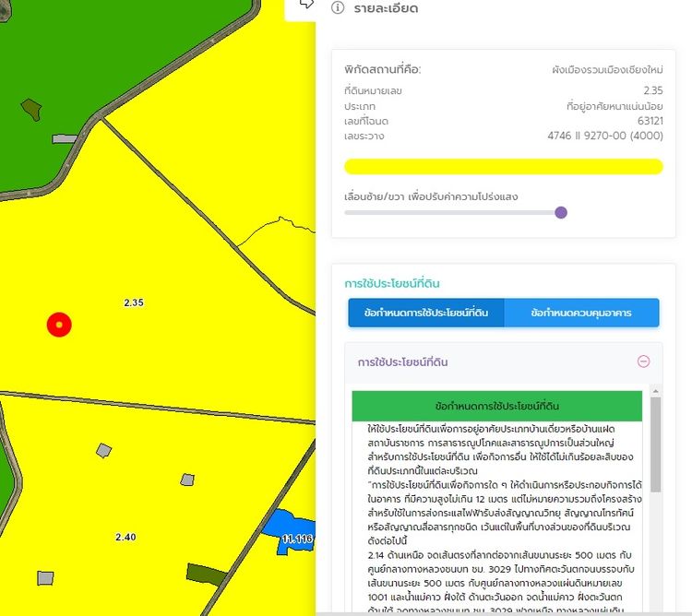Click the purple การใช้ประโยชน์ที่ดิน accordion title

coord(402,362)
